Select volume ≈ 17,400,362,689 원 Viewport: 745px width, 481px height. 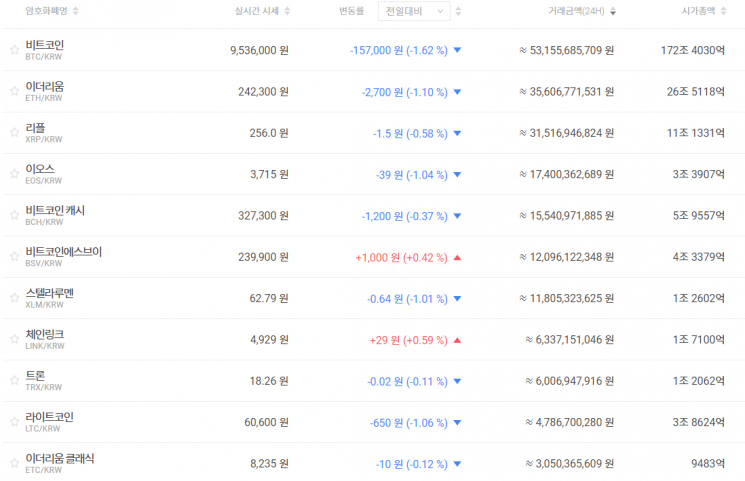566,174
